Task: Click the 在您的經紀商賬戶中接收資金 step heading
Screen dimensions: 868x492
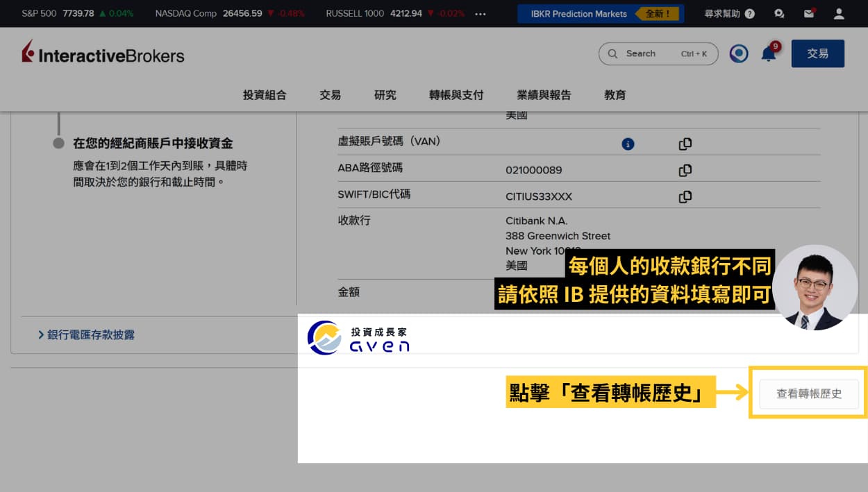Action: [x=153, y=144]
